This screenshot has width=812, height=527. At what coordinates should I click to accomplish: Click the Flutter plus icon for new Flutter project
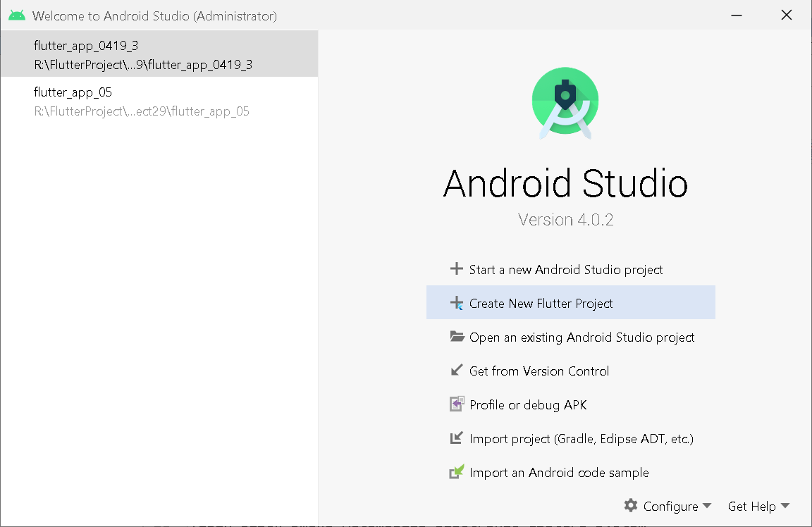click(457, 304)
